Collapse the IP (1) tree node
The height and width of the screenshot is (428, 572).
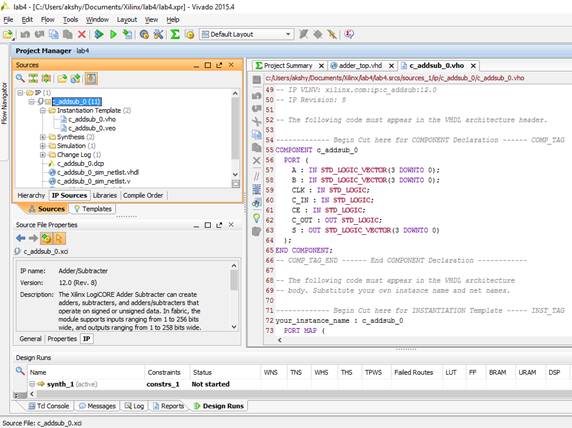(20, 93)
